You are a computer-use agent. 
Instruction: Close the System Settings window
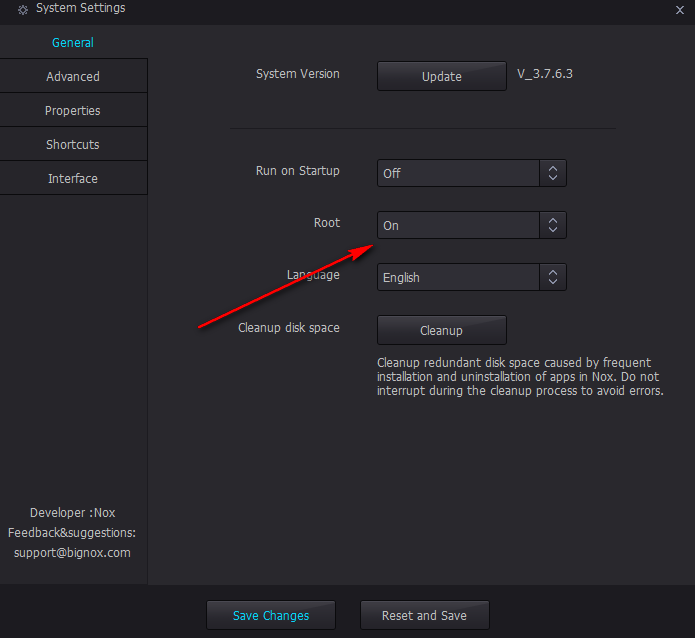680,9
